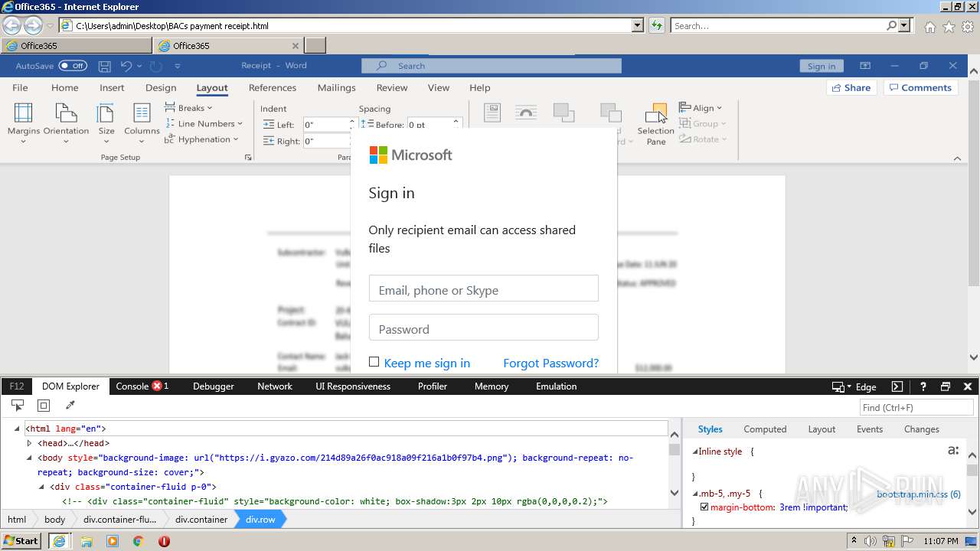Open the file explorer taskbar icon
980x551 pixels.
click(x=87, y=541)
